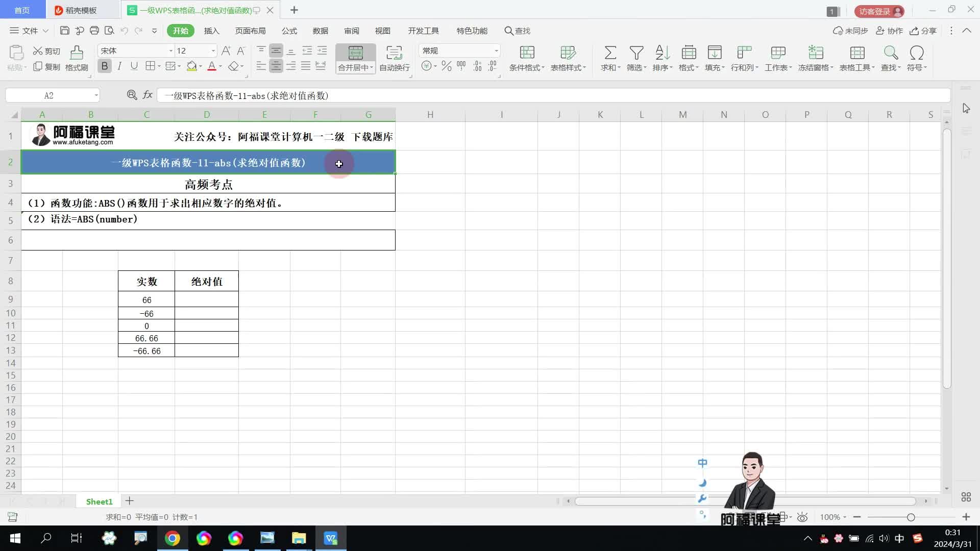Click the Sort A-Z icon
The image size is (980, 551).
coord(662,53)
